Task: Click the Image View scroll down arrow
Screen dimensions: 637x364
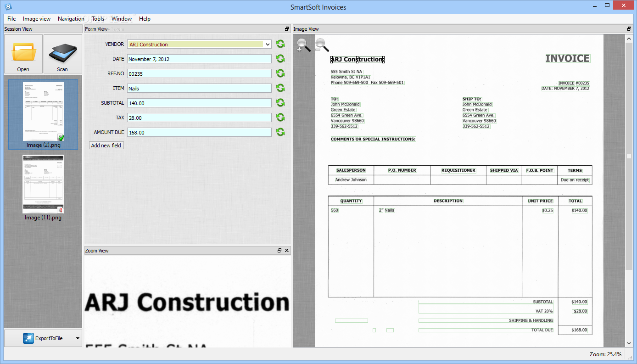Action: pyautogui.click(x=629, y=343)
